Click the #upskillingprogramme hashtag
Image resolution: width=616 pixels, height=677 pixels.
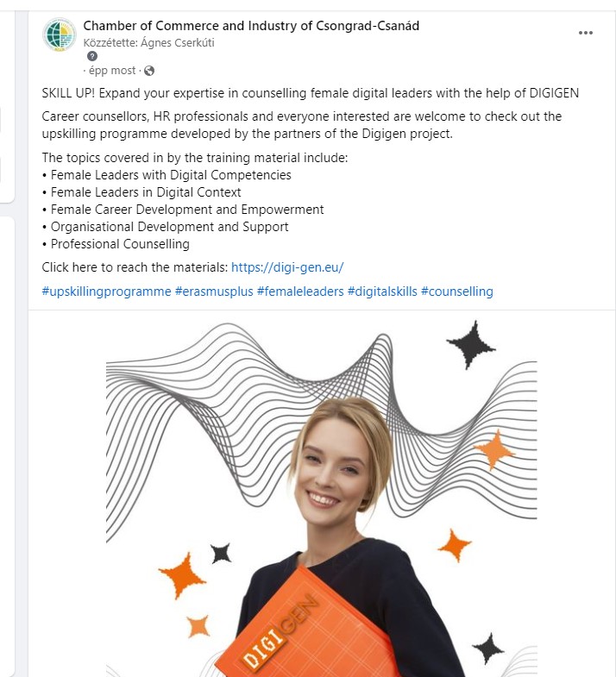106,291
